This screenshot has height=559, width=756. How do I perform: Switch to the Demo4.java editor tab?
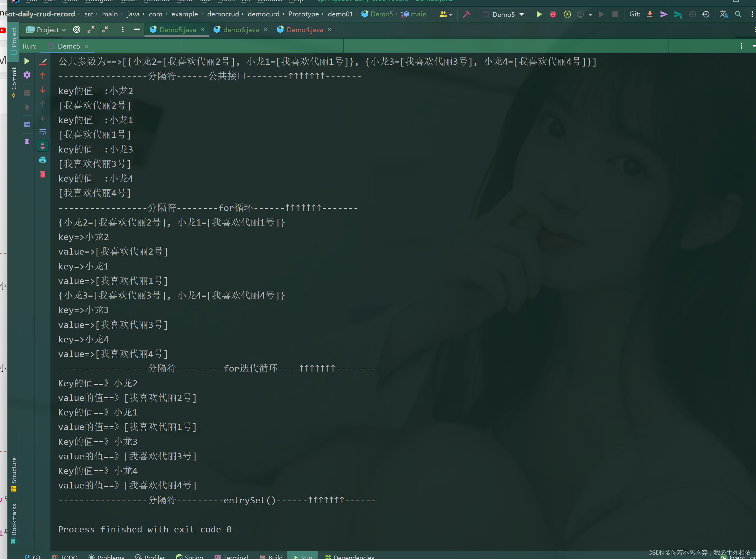click(304, 30)
